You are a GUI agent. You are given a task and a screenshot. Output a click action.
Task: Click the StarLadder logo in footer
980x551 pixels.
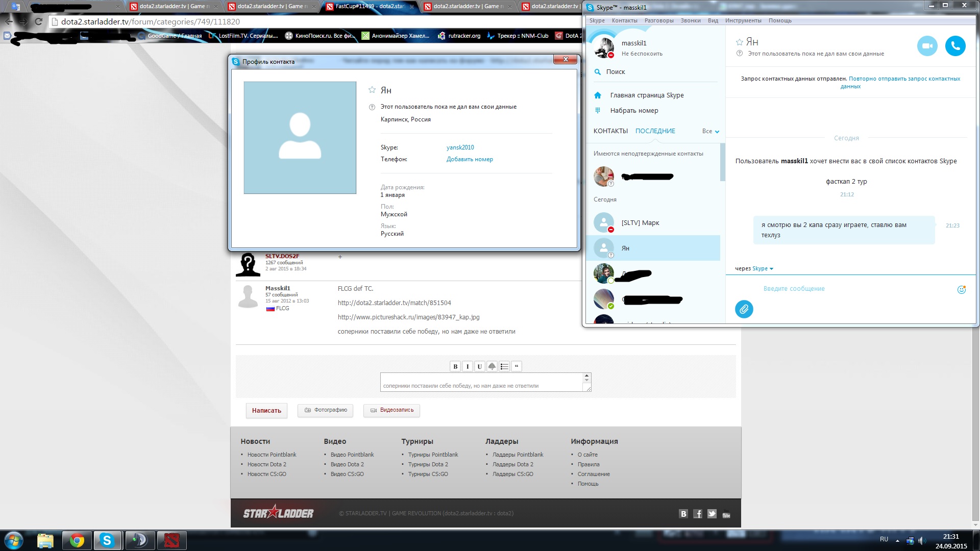tap(278, 512)
